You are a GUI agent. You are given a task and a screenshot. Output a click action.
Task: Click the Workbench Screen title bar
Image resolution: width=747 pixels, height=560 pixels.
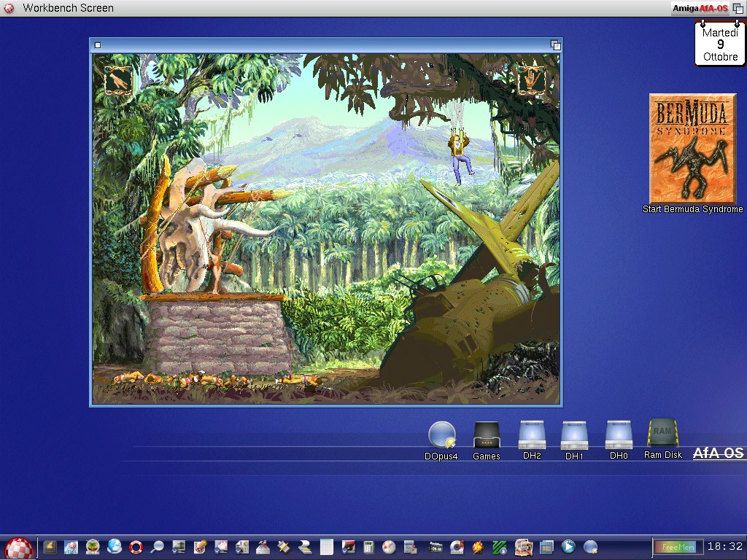coord(292,8)
